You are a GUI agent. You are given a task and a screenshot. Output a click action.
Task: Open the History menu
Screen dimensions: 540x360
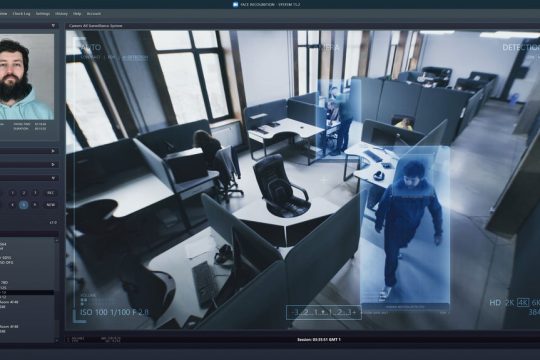point(61,14)
